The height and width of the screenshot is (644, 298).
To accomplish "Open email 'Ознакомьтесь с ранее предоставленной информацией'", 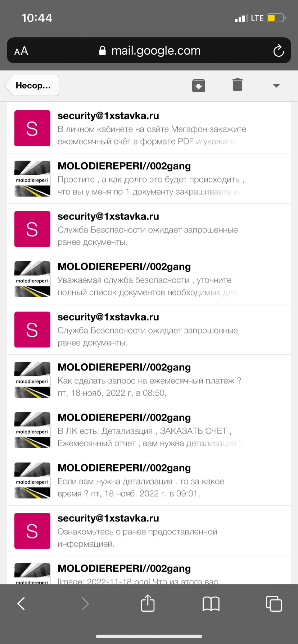I will point(149,531).
